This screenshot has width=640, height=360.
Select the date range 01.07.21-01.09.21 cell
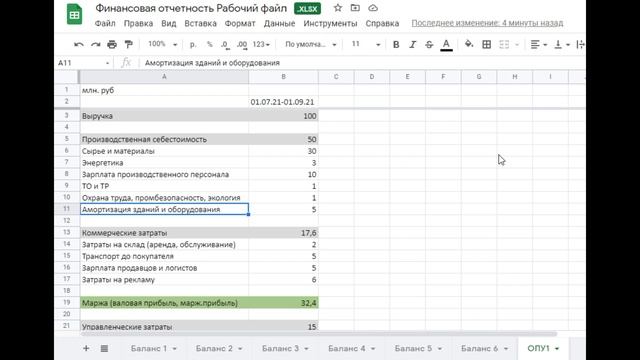pos(283,102)
